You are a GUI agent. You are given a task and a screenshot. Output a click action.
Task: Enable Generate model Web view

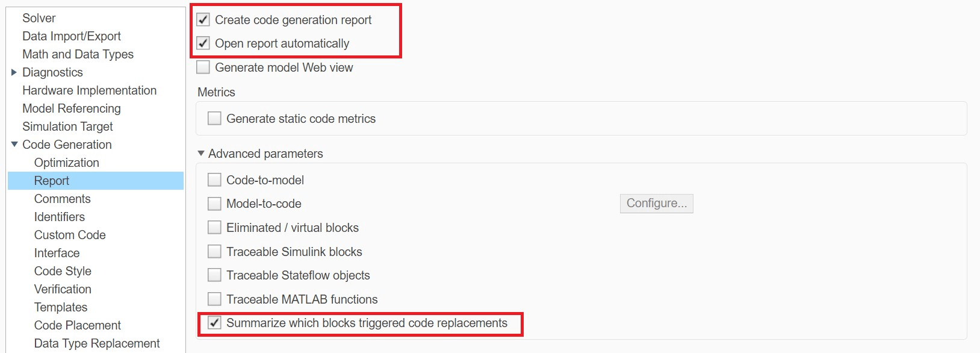pos(203,67)
